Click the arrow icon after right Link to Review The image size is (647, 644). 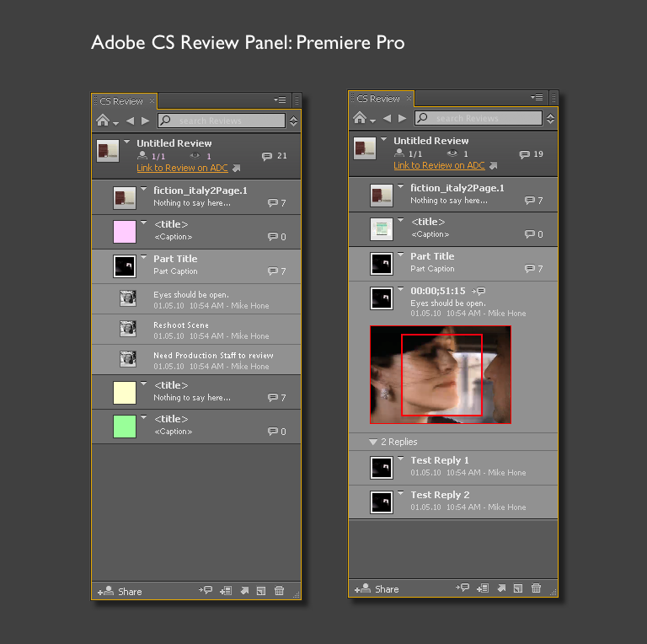click(x=494, y=165)
